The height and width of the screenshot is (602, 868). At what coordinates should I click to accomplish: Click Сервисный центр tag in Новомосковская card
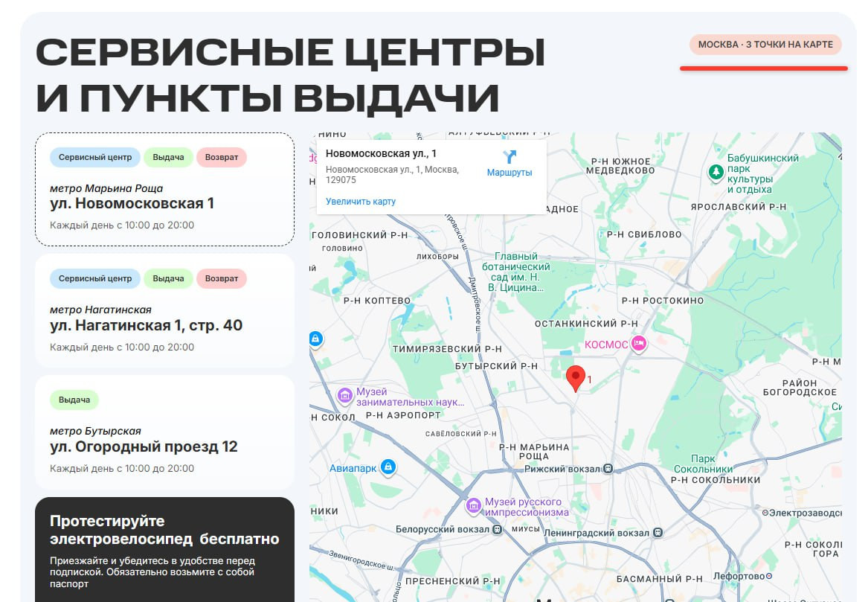coord(95,157)
